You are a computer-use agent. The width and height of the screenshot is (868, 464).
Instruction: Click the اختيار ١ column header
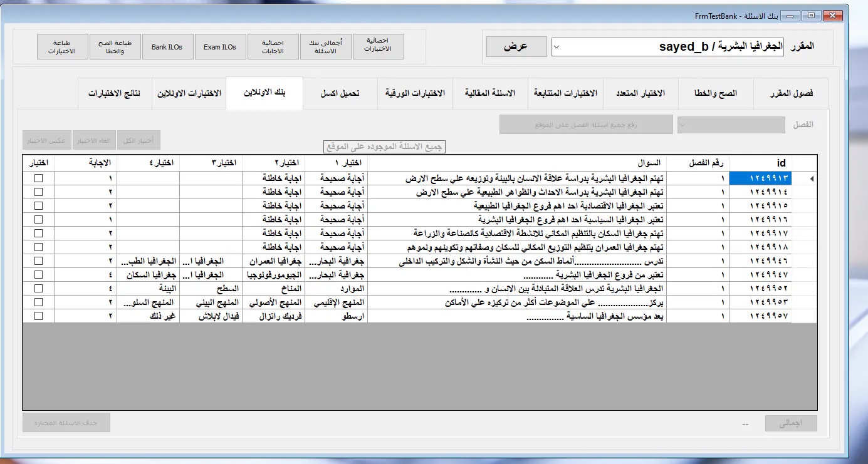(x=336, y=163)
